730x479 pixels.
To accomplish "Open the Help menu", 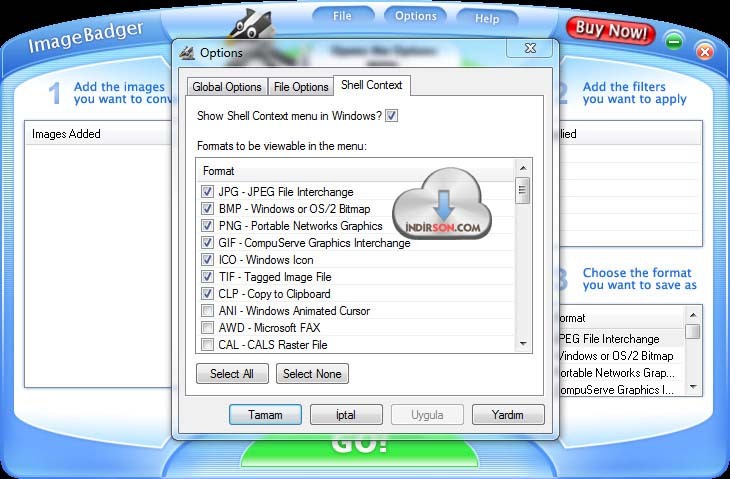I will point(487,19).
